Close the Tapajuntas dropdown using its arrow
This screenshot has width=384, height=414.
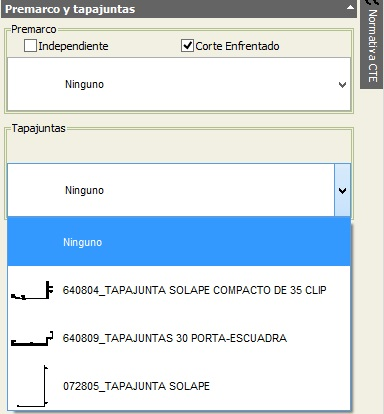(x=342, y=190)
